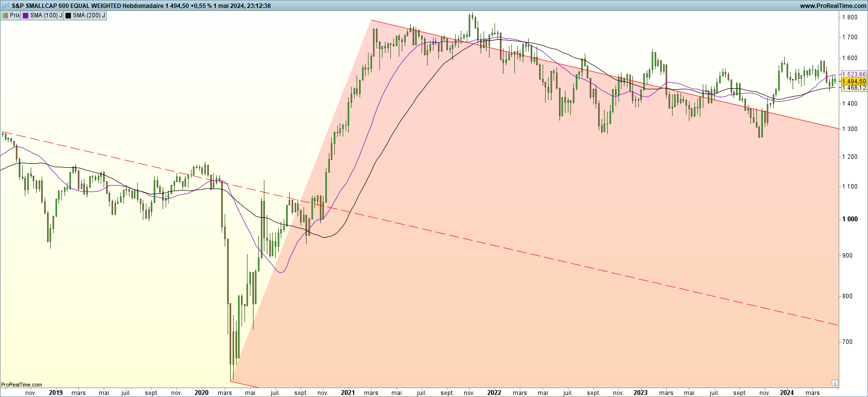Select the SMA (100) J legend entry
The image size is (868, 397).
[43, 15]
